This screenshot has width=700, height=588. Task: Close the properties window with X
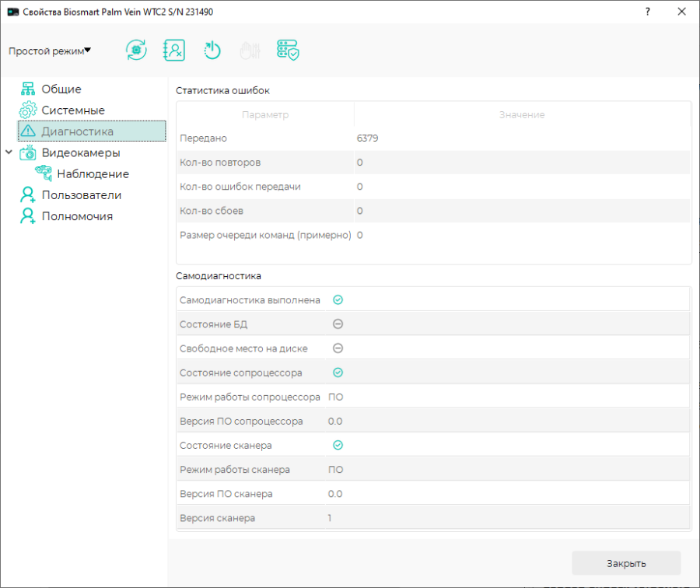(681, 12)
